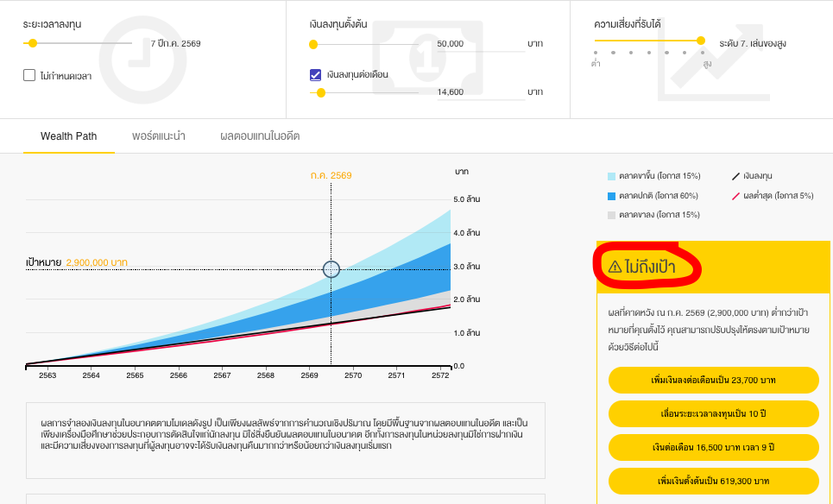833x504 pixels.
Task: Click the 50,000 initial investment field
Action: click(480, 43)
